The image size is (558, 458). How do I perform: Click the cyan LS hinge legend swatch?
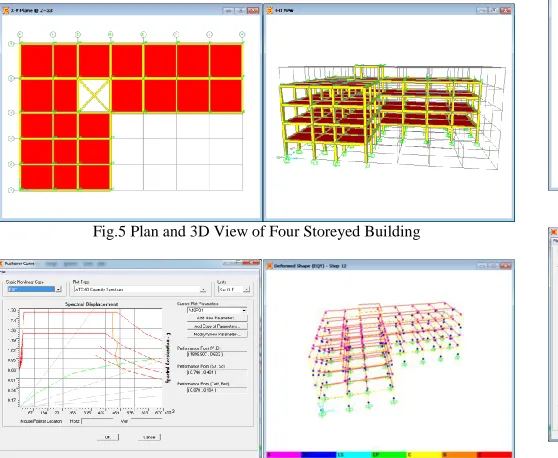click(x=354, y=455)
